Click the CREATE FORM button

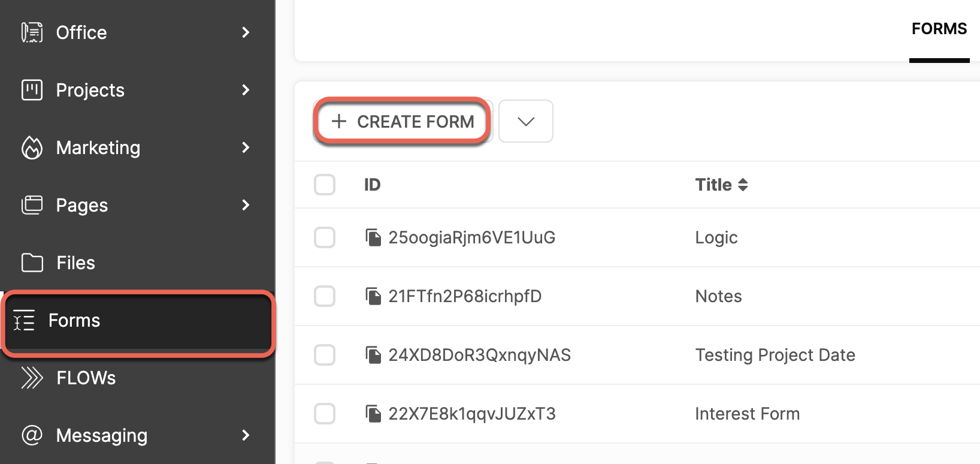coord(403,121)
